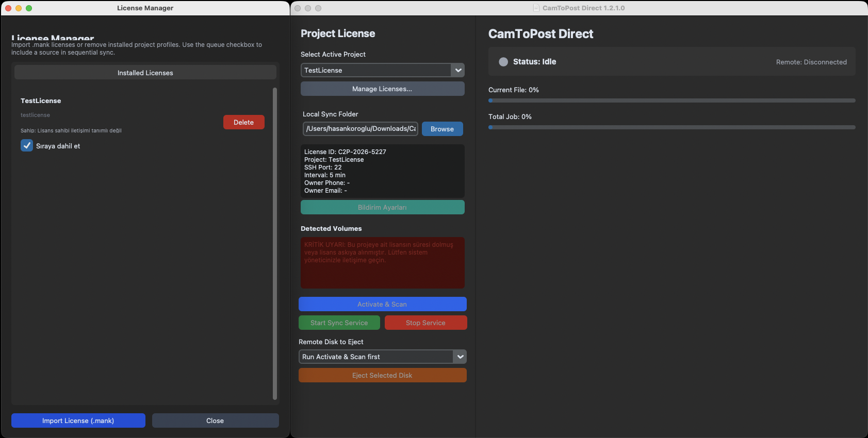Click 'License ID: C2P-2026-5227' text

[x=345, y=152]
